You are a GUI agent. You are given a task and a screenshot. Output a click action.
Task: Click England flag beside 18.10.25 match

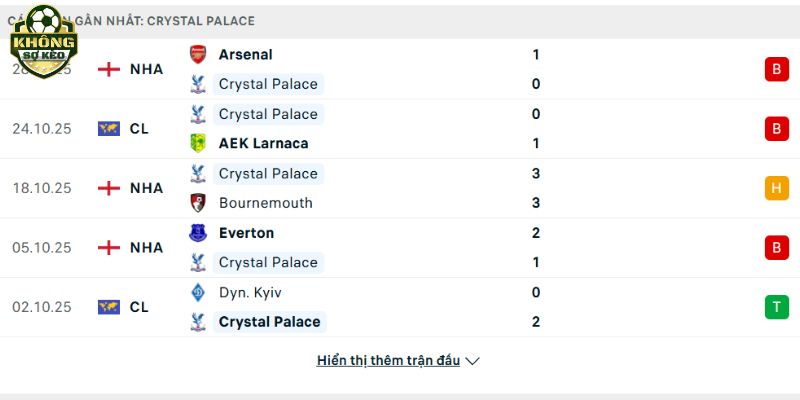point(109,188)
